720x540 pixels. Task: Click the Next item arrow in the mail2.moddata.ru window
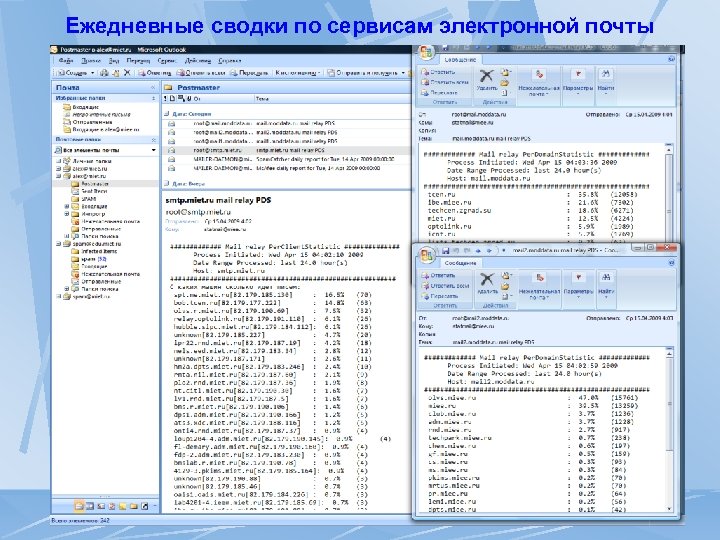tap(489, 251)
